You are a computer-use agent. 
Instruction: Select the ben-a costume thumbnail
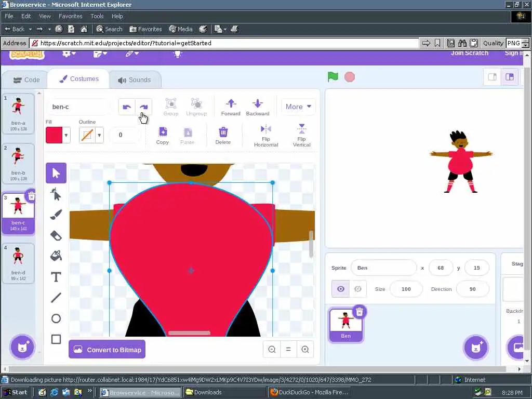tap(18, 114)
